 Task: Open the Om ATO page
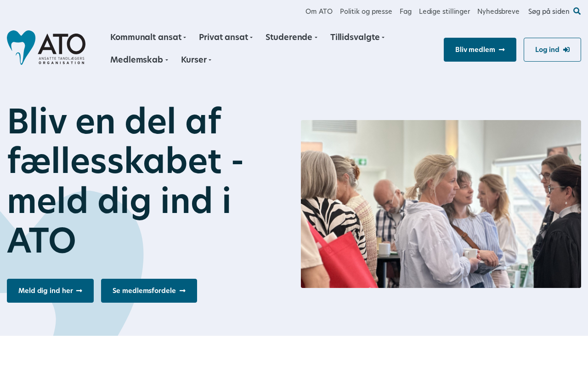point(319,11)
